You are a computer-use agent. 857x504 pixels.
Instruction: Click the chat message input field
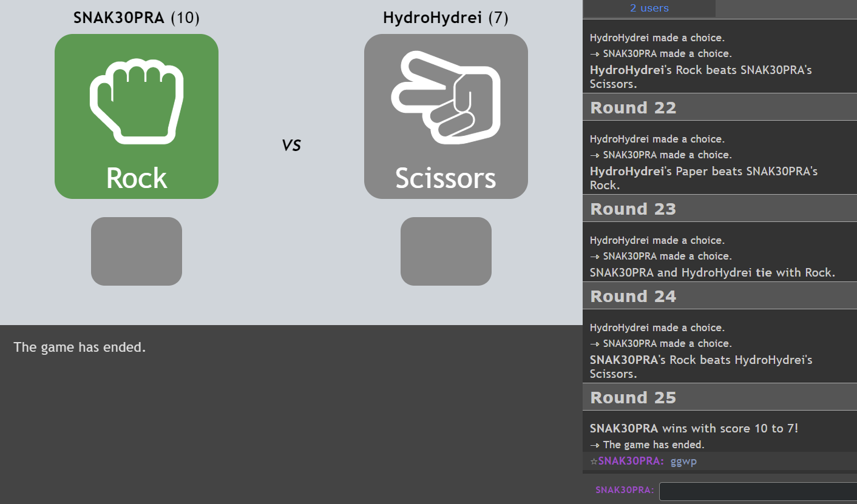click(x=758, y=491)
